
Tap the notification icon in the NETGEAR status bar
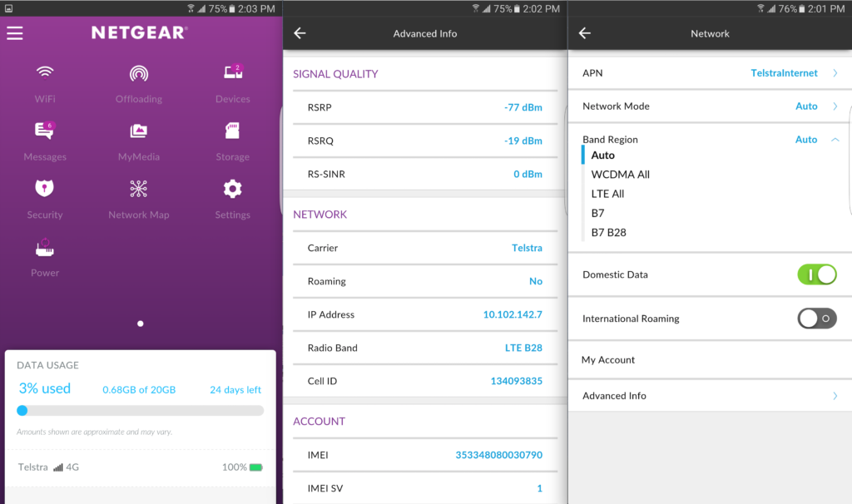(x=8, y=8)
